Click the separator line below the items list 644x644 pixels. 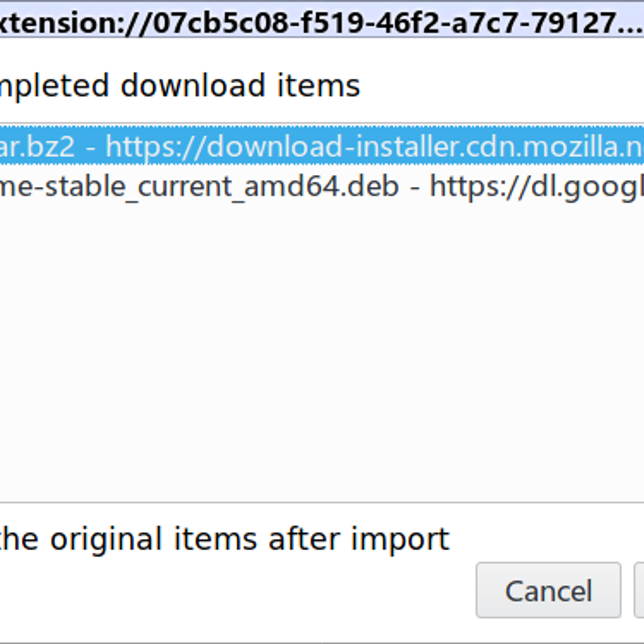click(322, 502)
